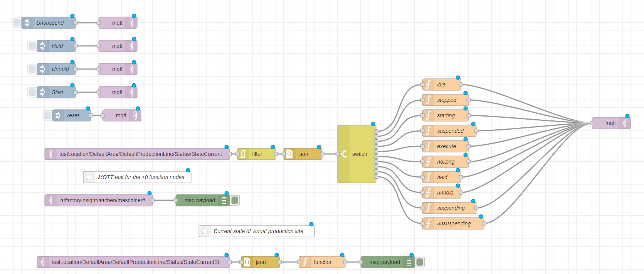Click the filter node icon
Screen dimensions: 644x274
243,154
